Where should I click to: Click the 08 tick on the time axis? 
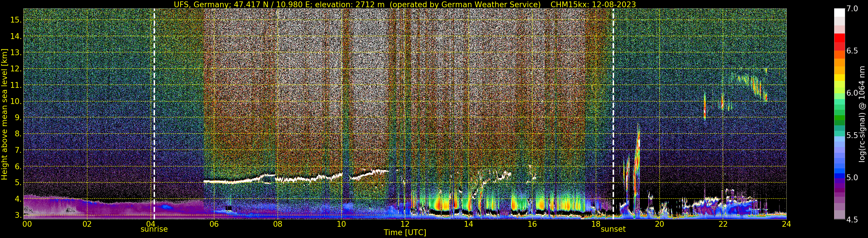[278, 224]
